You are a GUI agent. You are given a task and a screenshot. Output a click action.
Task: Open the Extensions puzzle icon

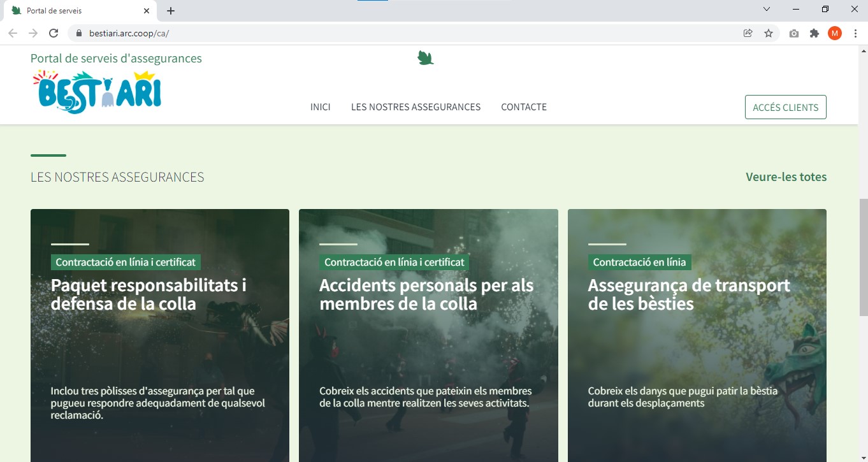point(814,33)
